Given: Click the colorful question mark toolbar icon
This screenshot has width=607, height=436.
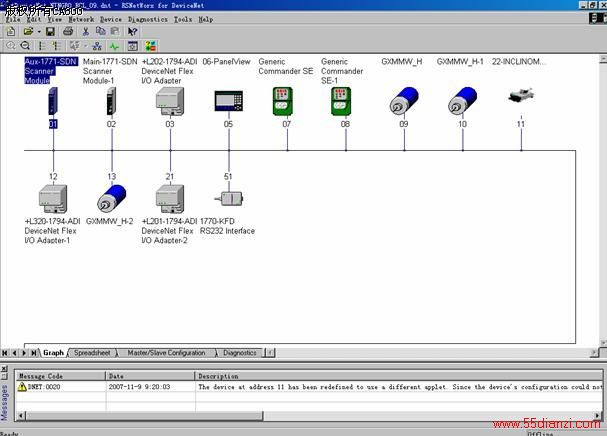Looking at the screenshot, I should click(x=150, y=46).
